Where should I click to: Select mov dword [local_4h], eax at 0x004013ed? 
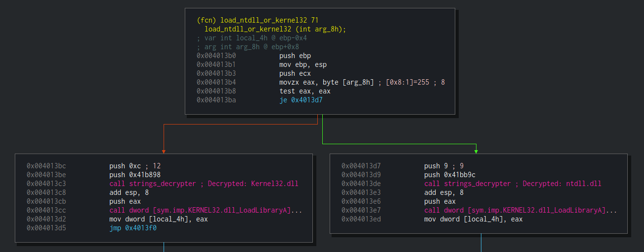pyautogui.click(x=473, y=219)
